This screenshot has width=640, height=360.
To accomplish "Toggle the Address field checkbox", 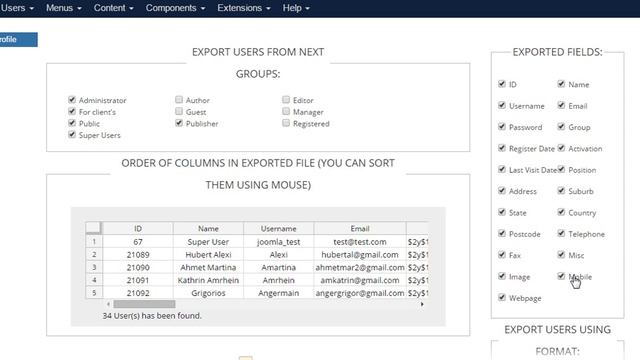I will click(x=502, y=191).
